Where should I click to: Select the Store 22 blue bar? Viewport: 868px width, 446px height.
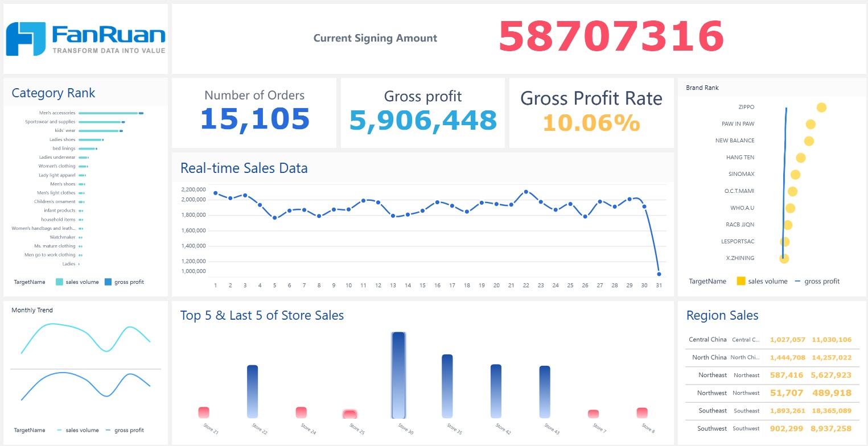(x=252, y=391)
